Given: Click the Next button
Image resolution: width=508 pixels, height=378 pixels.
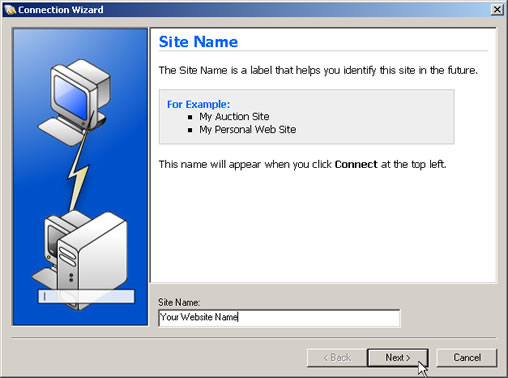Looking at the screenshot, I should tap(398, 358).
